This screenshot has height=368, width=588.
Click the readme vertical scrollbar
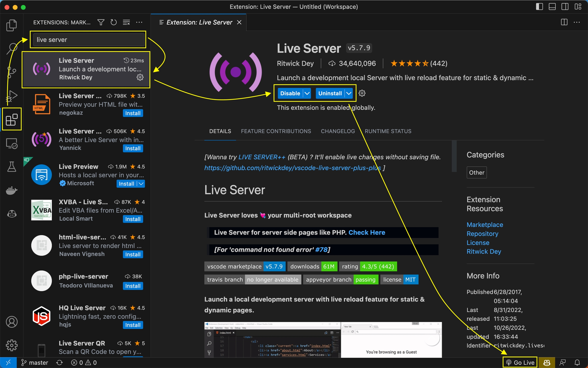(x=454, y=156)
